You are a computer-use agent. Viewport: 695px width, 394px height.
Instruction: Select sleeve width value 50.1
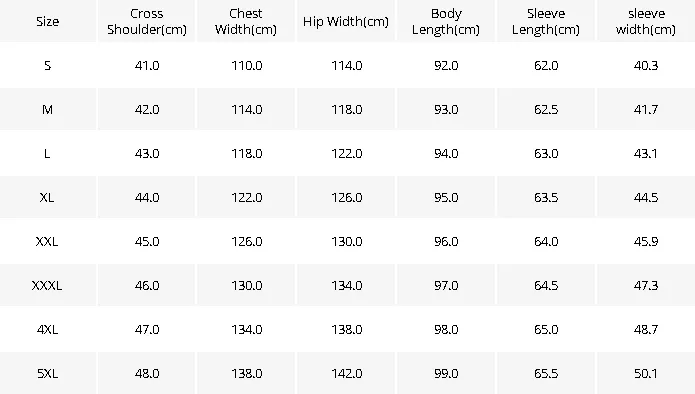(x=646, y=374)
